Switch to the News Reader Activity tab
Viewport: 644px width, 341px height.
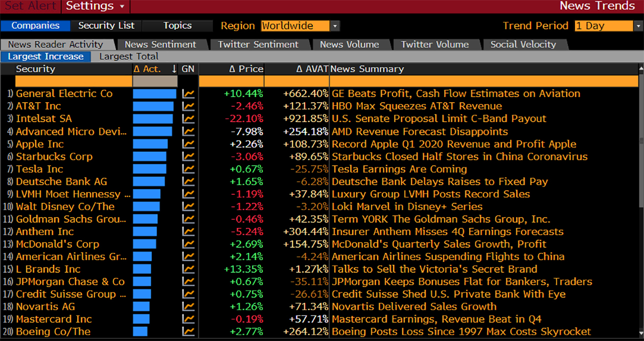point(56,44)
